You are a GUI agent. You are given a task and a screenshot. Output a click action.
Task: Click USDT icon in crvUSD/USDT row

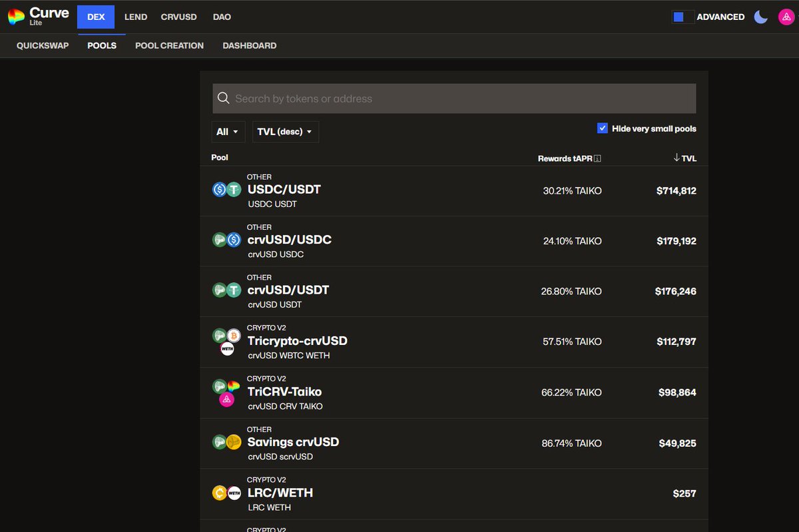pyautogui.click(x=233, y=290)
